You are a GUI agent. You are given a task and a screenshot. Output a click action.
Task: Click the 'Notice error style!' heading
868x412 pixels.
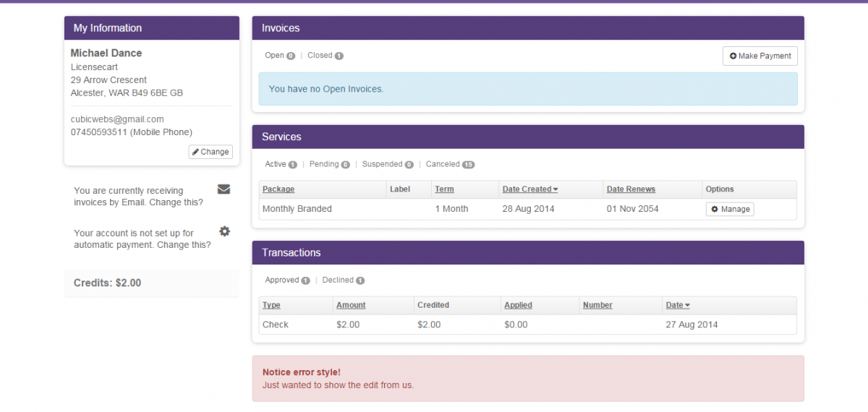[x=302, y=372]
